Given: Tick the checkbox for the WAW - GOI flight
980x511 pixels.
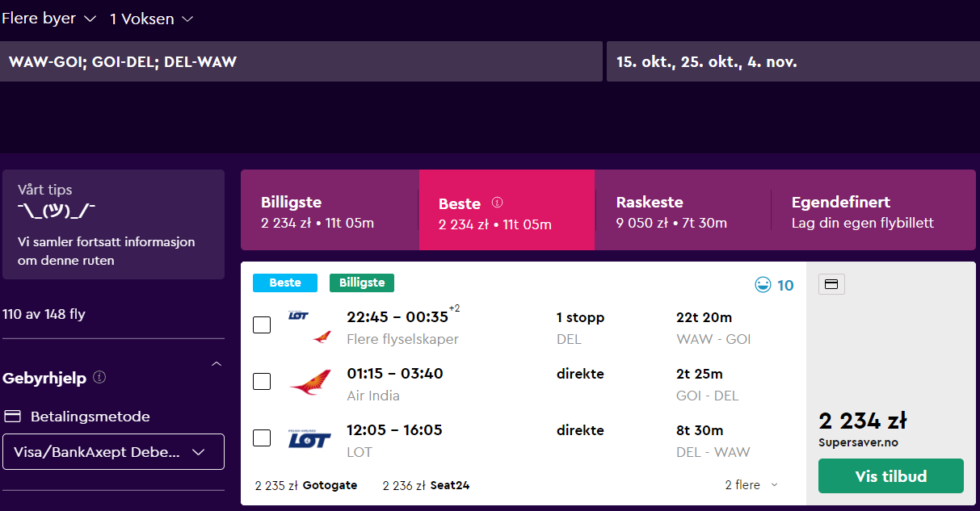Looking at the screenshot, I should pos(262,325).
